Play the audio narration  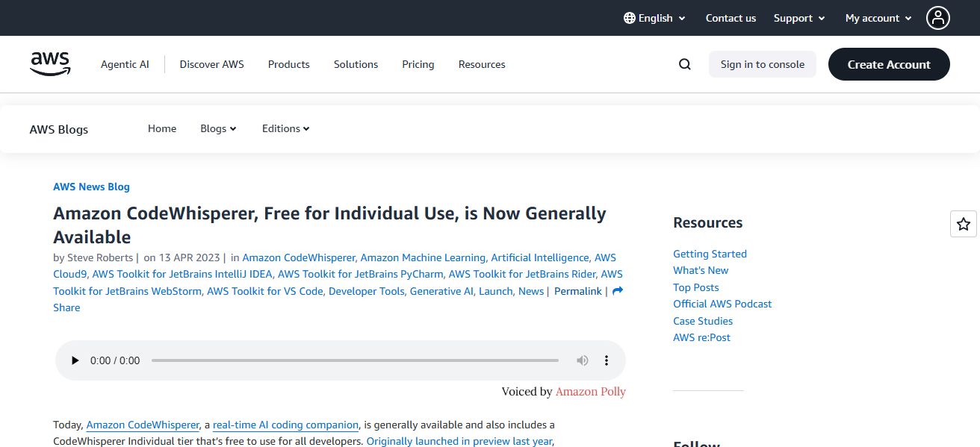75,360
